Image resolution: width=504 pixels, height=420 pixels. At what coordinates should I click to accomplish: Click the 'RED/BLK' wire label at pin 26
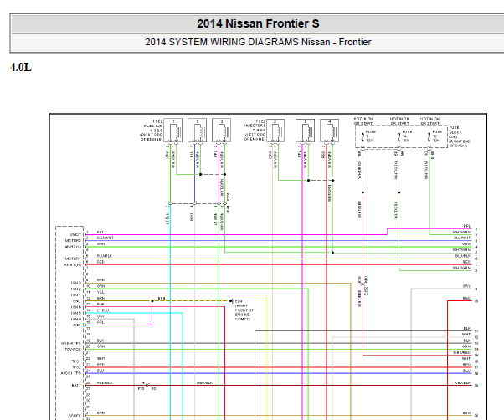tap(105, 382)
